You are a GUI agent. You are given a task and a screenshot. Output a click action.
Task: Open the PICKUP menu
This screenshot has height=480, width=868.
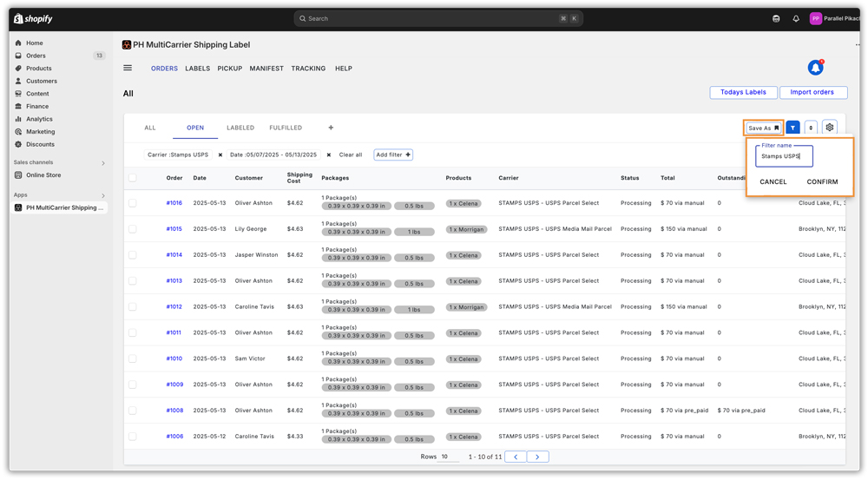click(x=230, y=69)
